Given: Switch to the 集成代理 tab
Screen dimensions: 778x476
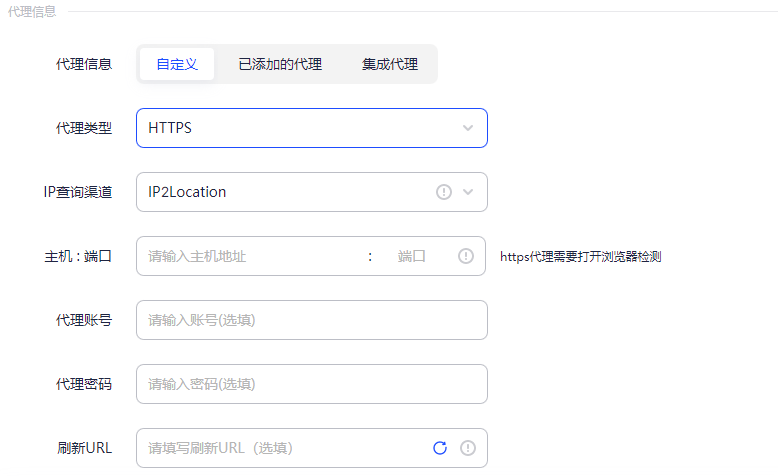Looking at the screenshot, I should click(x=390, y=64).
